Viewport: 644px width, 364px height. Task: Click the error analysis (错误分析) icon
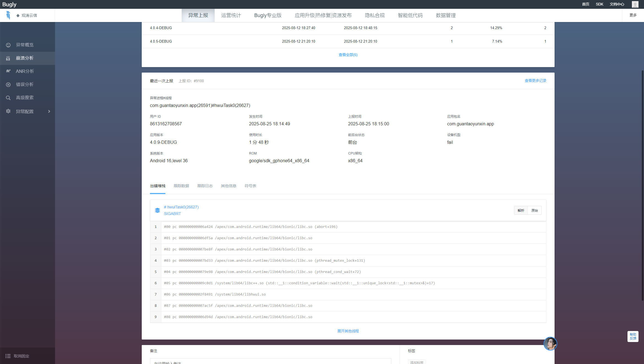tap(8, 84)
